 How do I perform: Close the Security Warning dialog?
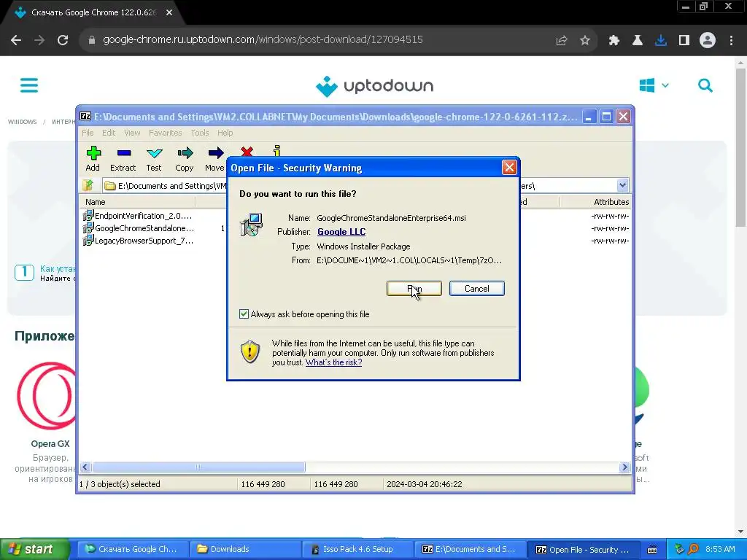[x=509, y=167]
